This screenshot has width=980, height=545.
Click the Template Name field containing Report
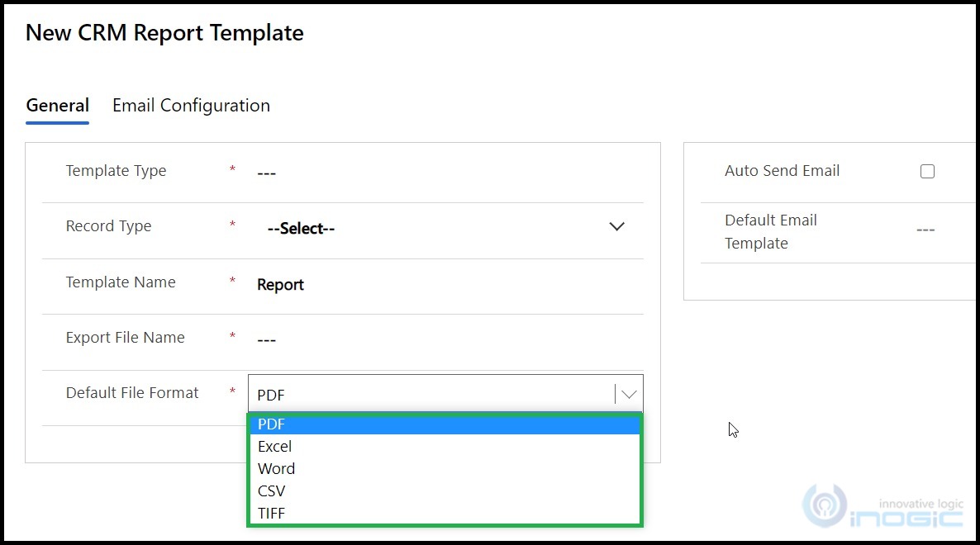(x=445, y=284)
